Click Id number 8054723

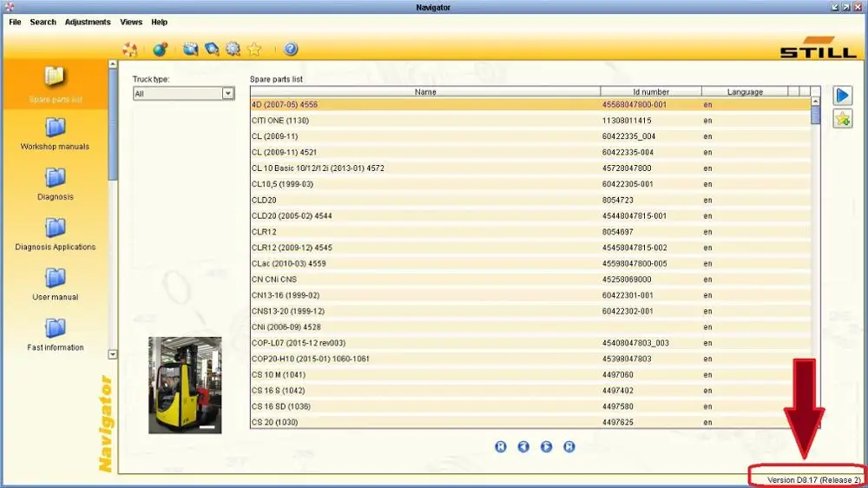[x=618, y=200]
